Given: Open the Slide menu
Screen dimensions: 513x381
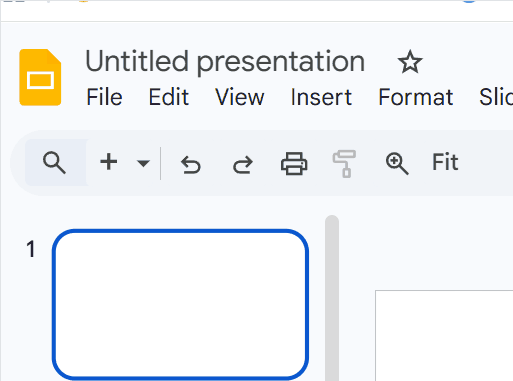Looking at the screenshot, I should pos(495,97).
